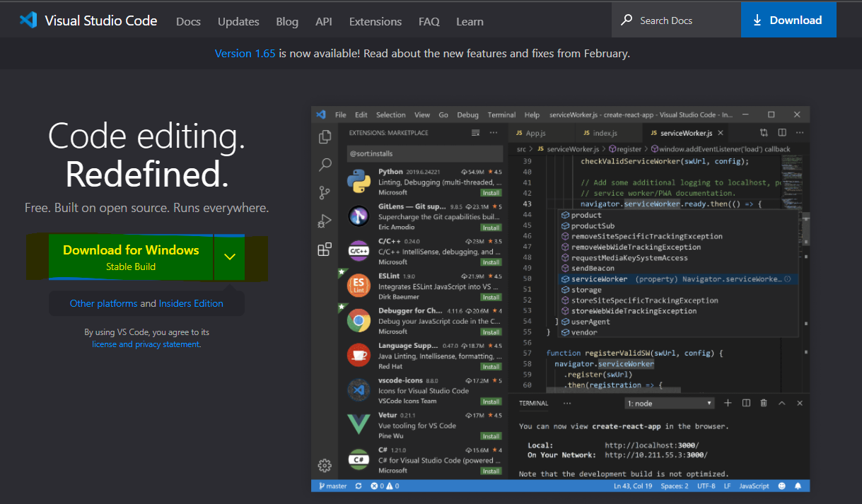Screen dimensions: 862x504
Task: Open the Updates navigation item
Action: [x=238, y=22]
